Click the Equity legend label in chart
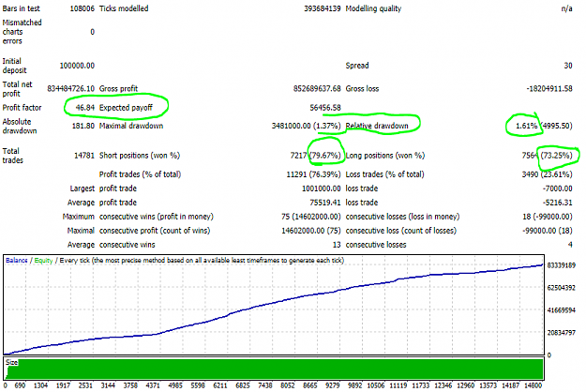Viewport: 586px width, 392px height. [x=43, y=261]
